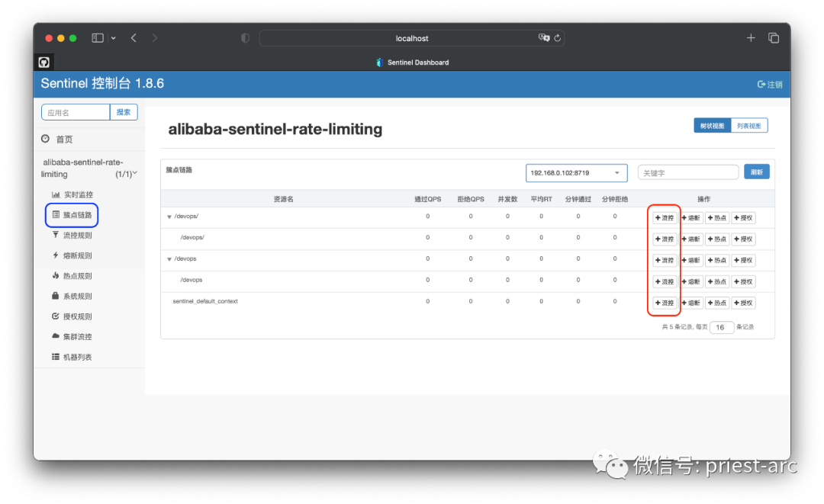Select the Sentinel Dashboard tab

[413, 63]
